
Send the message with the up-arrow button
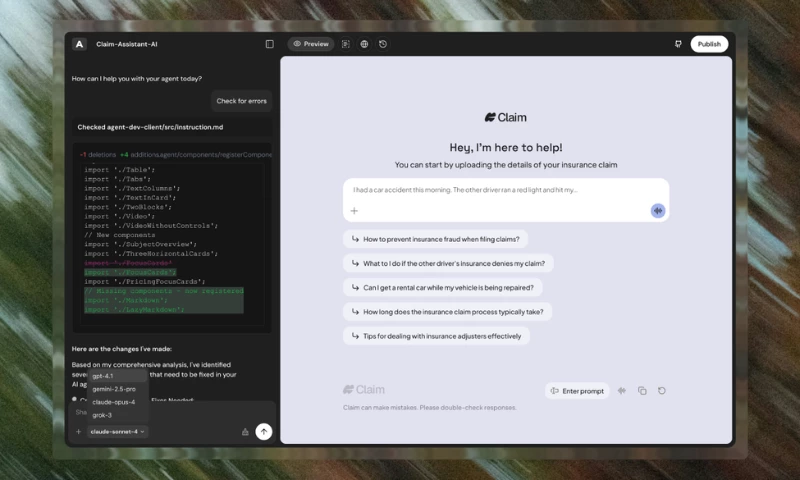[263, 432]
